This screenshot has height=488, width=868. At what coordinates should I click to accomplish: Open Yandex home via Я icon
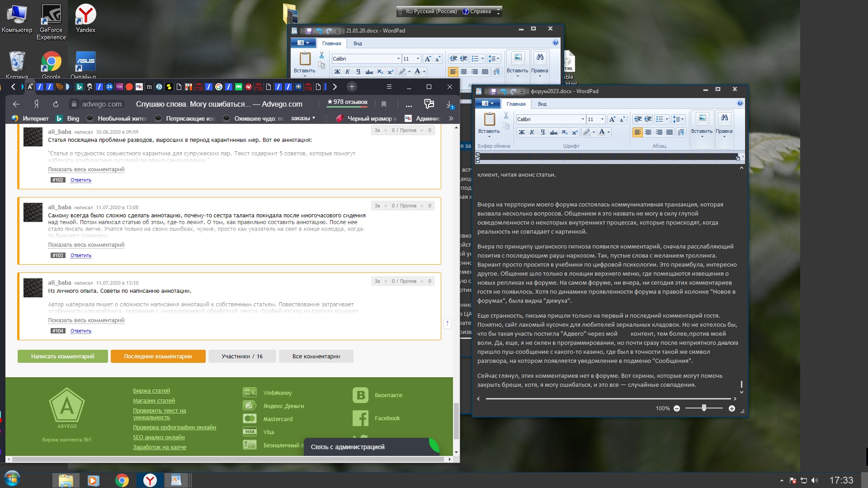36,104
